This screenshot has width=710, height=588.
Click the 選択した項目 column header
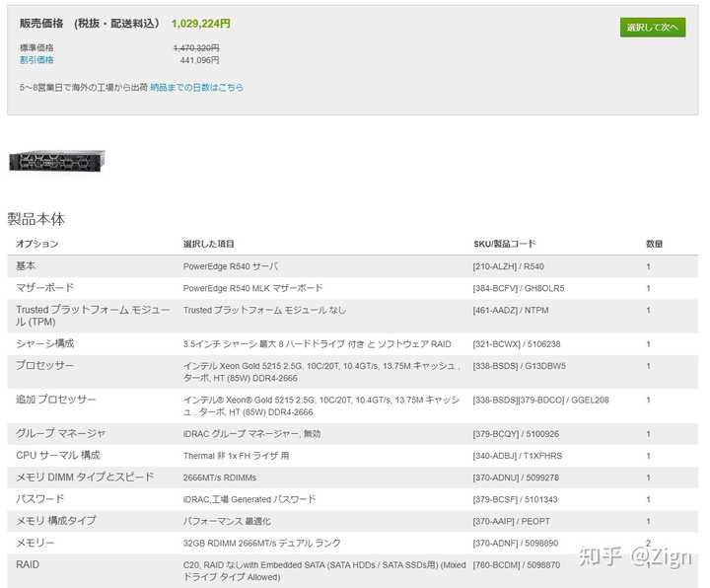coord(208,244)
